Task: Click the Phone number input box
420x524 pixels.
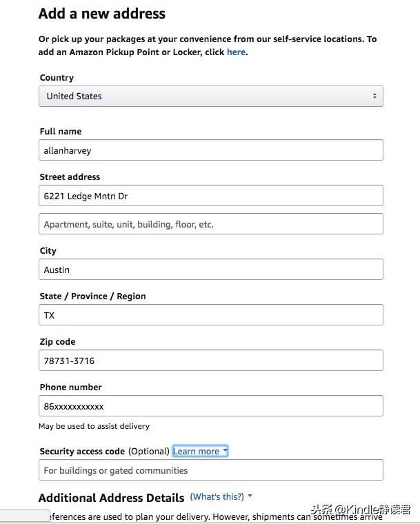Action: [210, 406]
